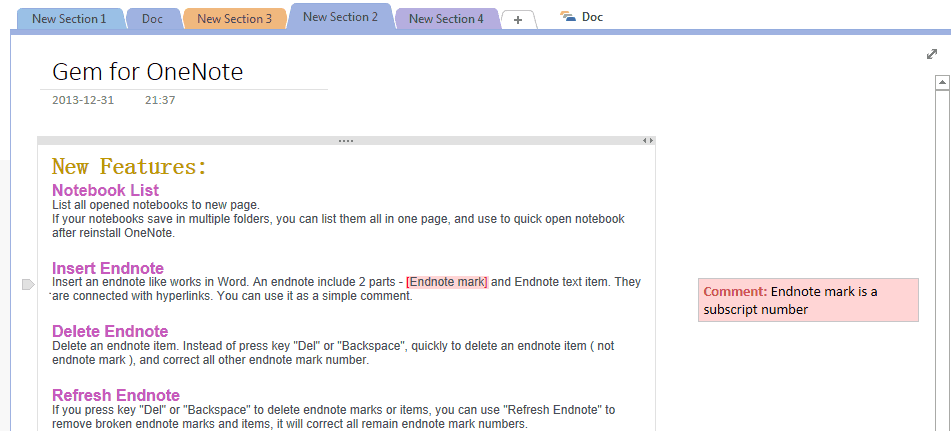951x431 pixels.
Task: Open the Doc notebook icon
Action: click(568, 17)
